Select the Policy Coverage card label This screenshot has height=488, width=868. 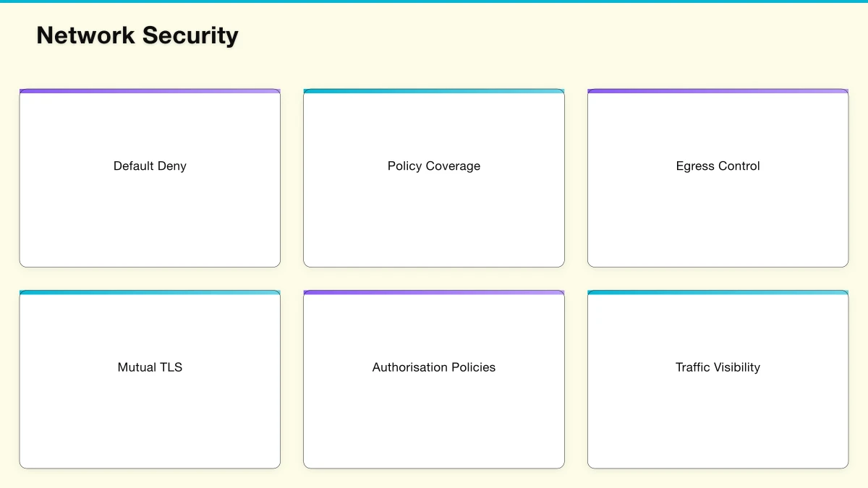coord(433,166)
